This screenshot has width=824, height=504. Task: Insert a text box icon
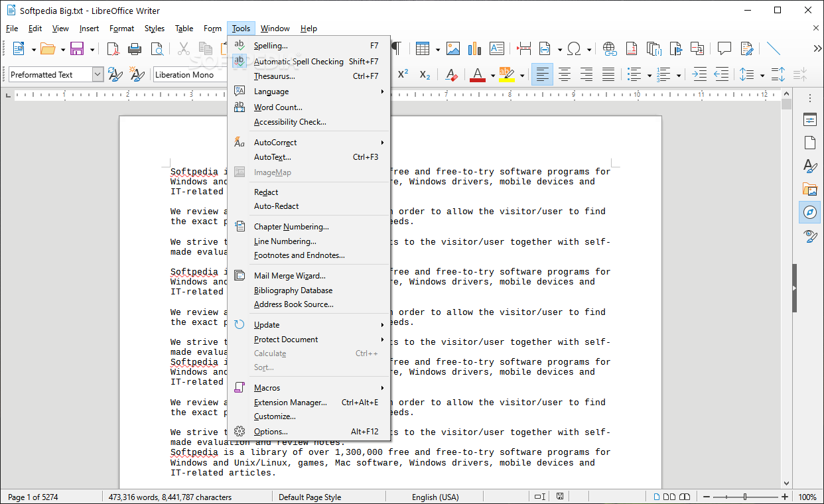496,48
